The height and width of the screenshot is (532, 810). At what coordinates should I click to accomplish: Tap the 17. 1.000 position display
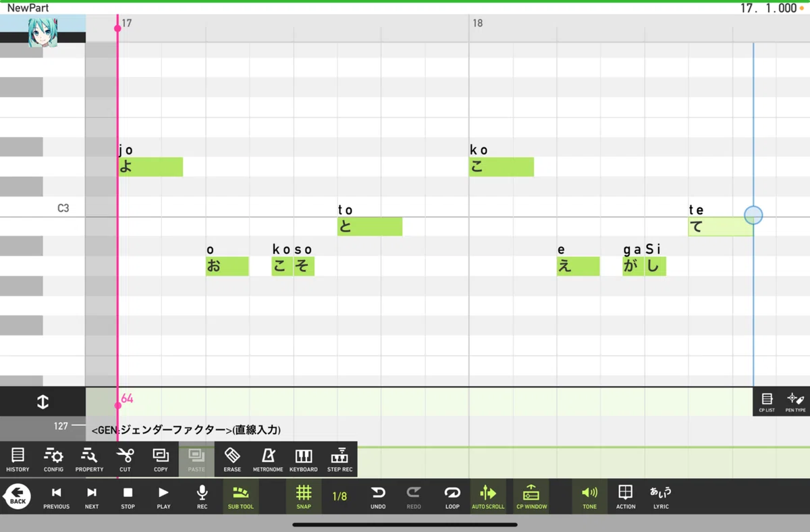click(x=768, y=8)
